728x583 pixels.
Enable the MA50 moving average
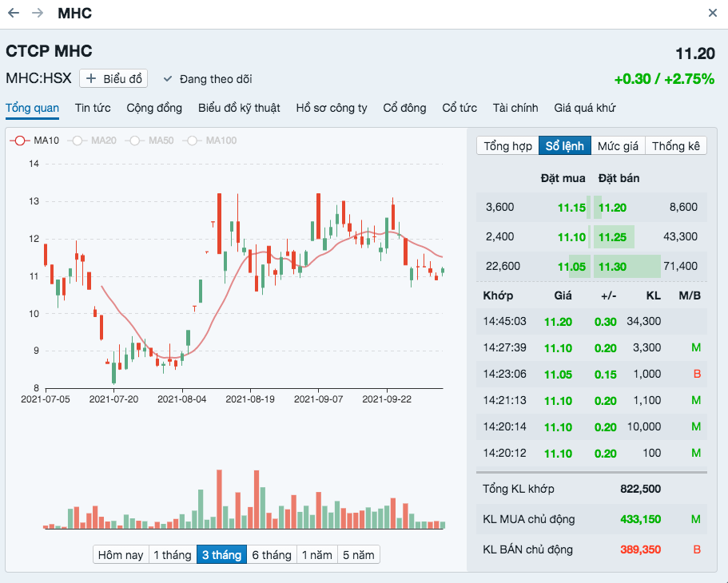pos(150,141)
